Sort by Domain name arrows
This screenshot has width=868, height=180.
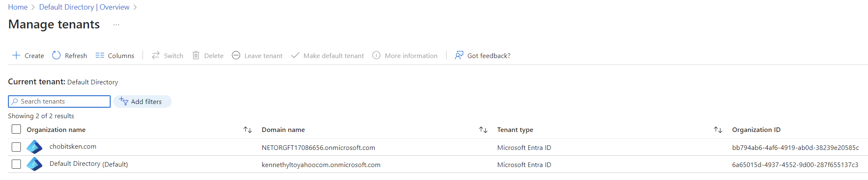[x=483, y=130]
